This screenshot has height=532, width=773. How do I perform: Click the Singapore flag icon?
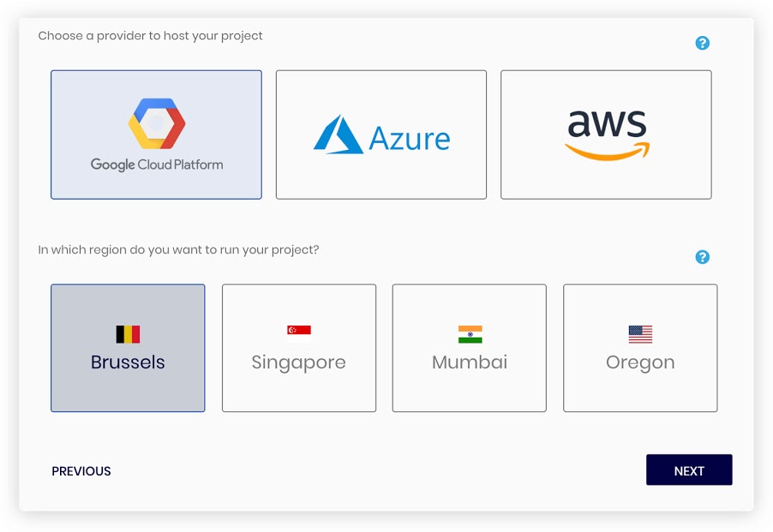coord(299,334)
